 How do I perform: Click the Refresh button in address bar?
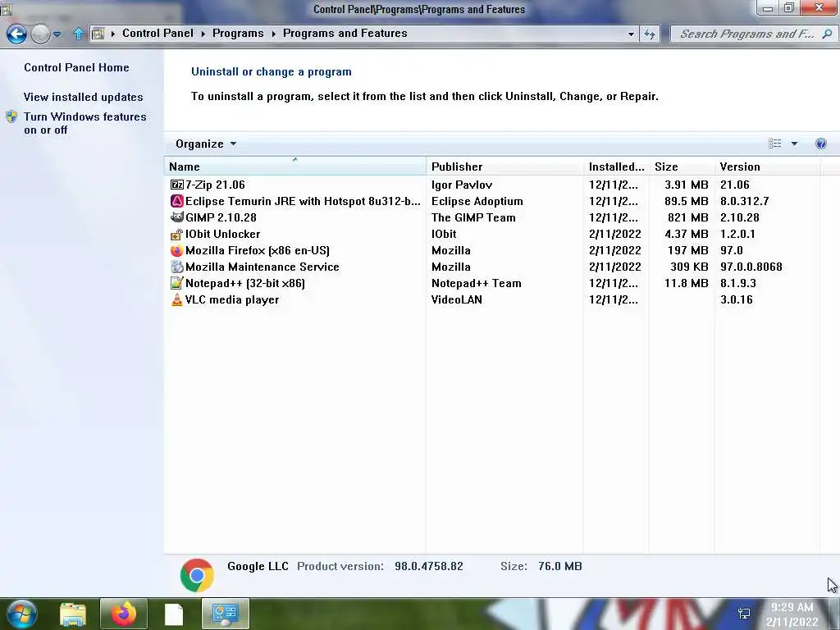tap(650, 34)
